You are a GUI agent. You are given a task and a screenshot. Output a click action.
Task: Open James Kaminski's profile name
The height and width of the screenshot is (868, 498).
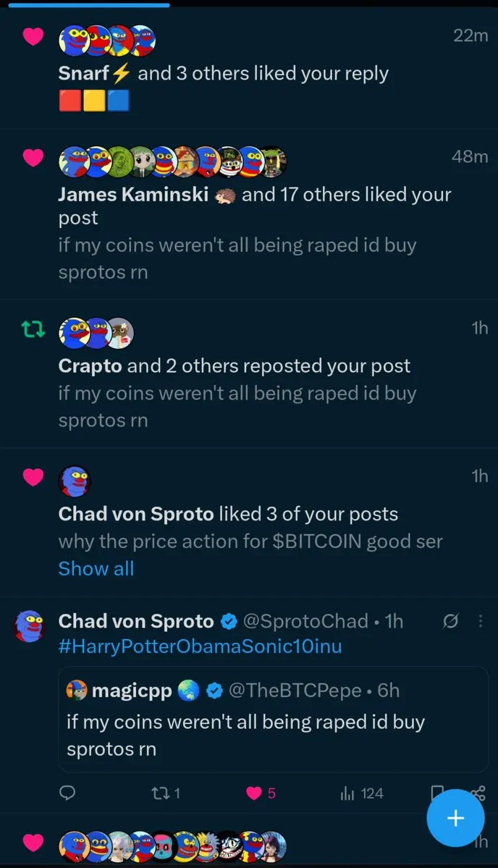click(133, 194)
